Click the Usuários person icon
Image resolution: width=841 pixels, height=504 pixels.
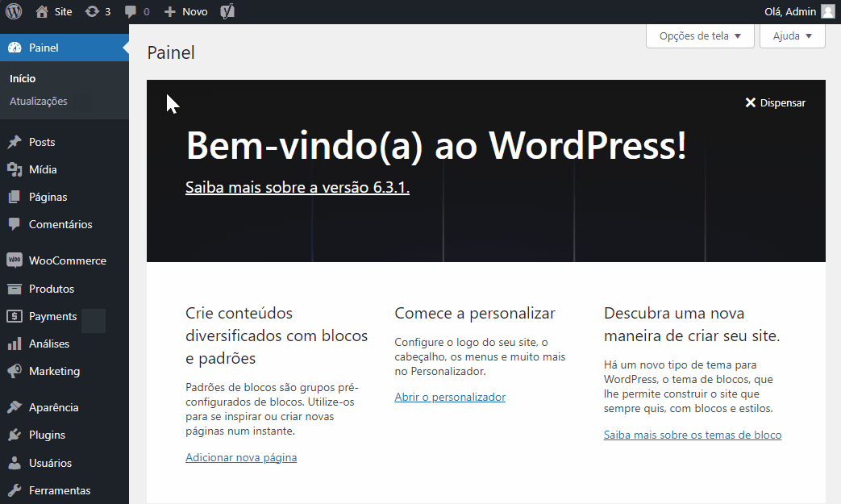(15, 463)
